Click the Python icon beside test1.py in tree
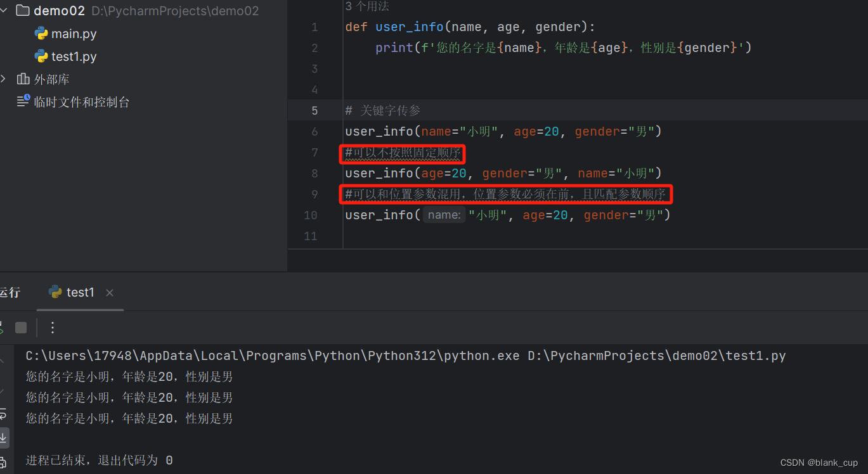Screen dimensions: 868x474 tap(41, 56)
